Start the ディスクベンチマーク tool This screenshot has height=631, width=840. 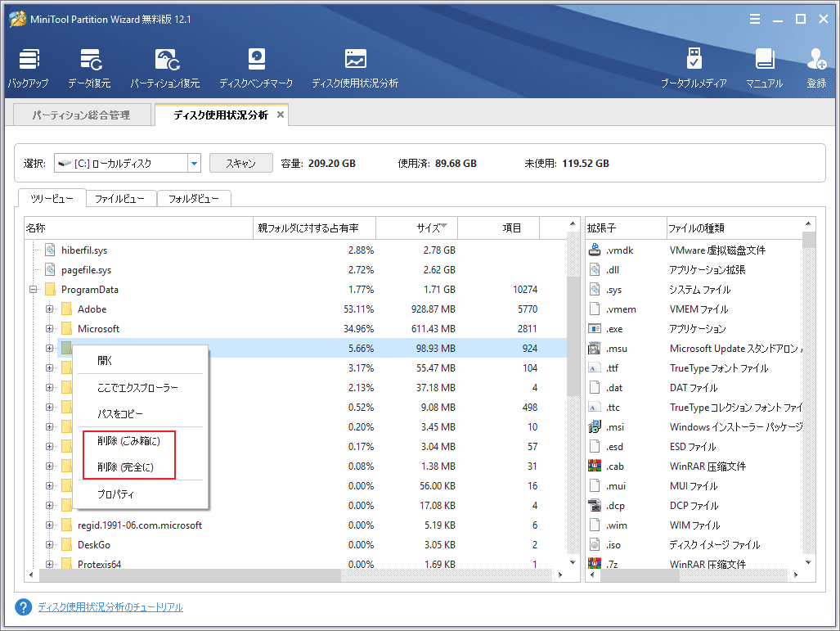pyautogui.click(x=256, y=69)
